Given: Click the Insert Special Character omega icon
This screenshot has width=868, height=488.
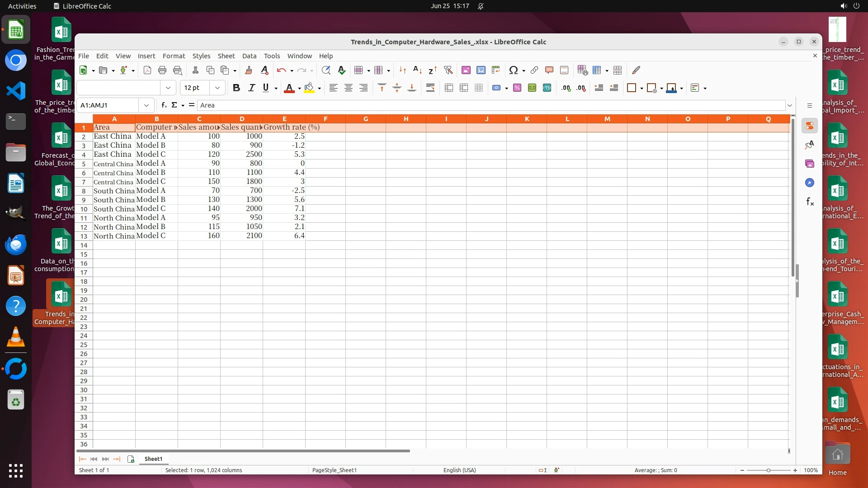Looking at the screenshot, I should click(x=513, y=70).
